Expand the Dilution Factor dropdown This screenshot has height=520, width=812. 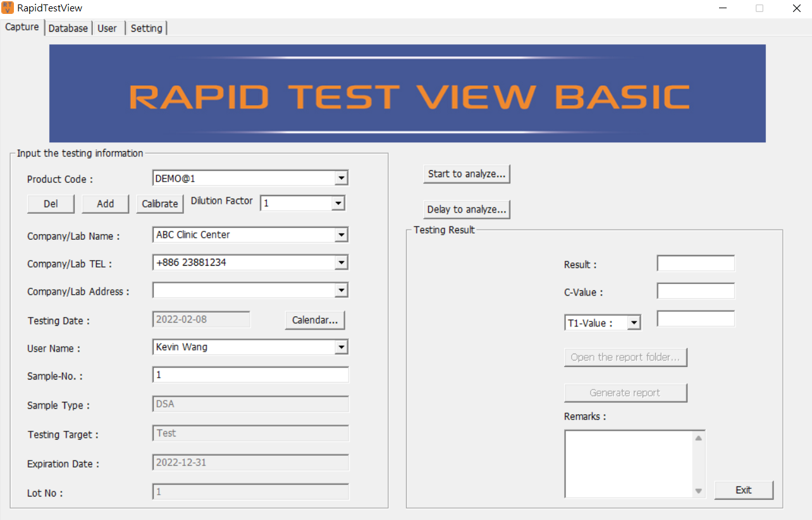point(338,203)
